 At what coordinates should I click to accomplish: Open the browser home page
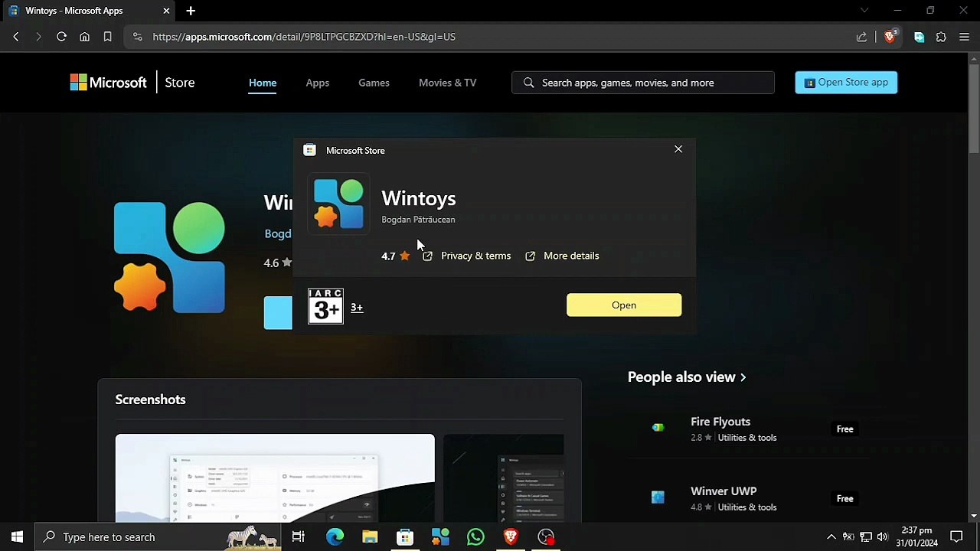click(x=84, y=37)
